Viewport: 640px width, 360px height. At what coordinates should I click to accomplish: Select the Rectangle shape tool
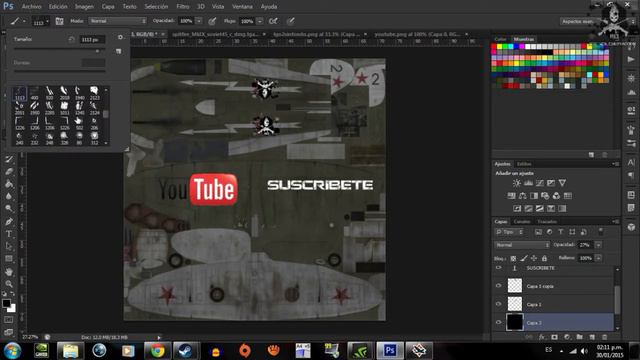click(9, 259)
